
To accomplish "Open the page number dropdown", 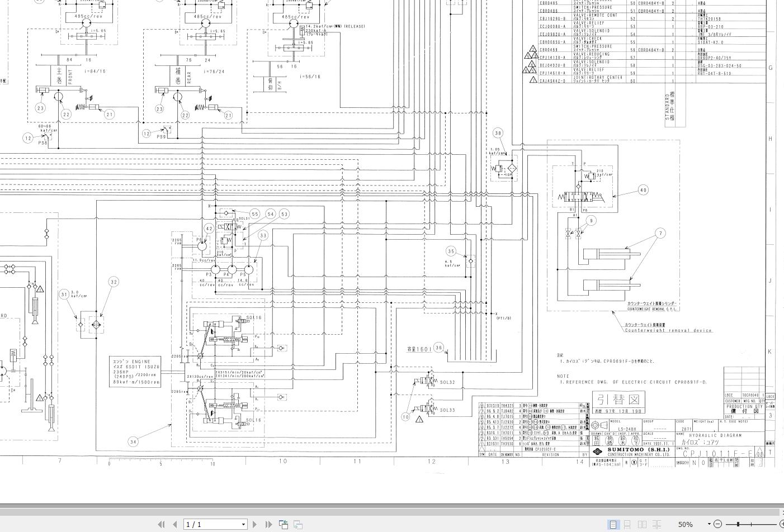I will pyautogui.click(x=243, y=524).
